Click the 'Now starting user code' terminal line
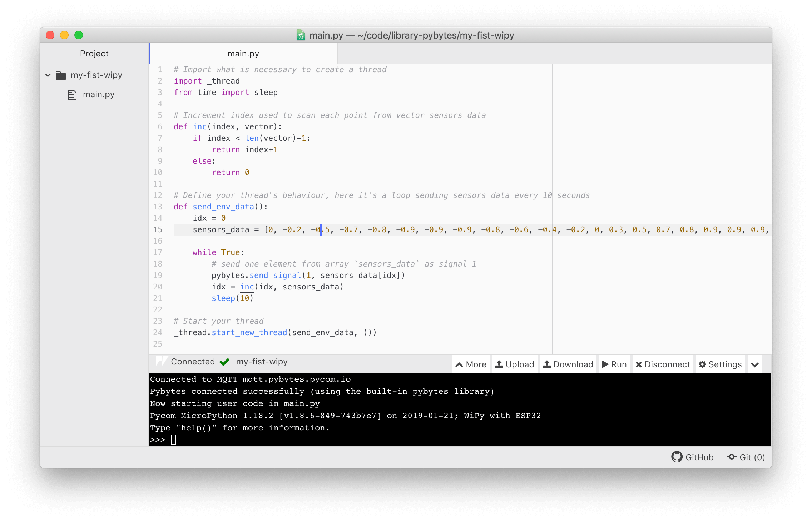The image size is (812, 521). tap(235, 403)
